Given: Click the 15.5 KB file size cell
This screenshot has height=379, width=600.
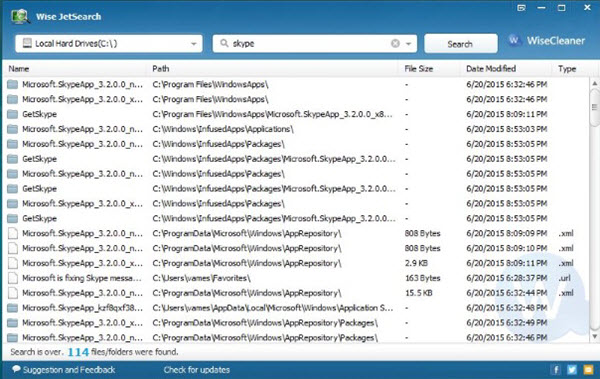Looking at the screenshot, I should [x=419, y=293].
